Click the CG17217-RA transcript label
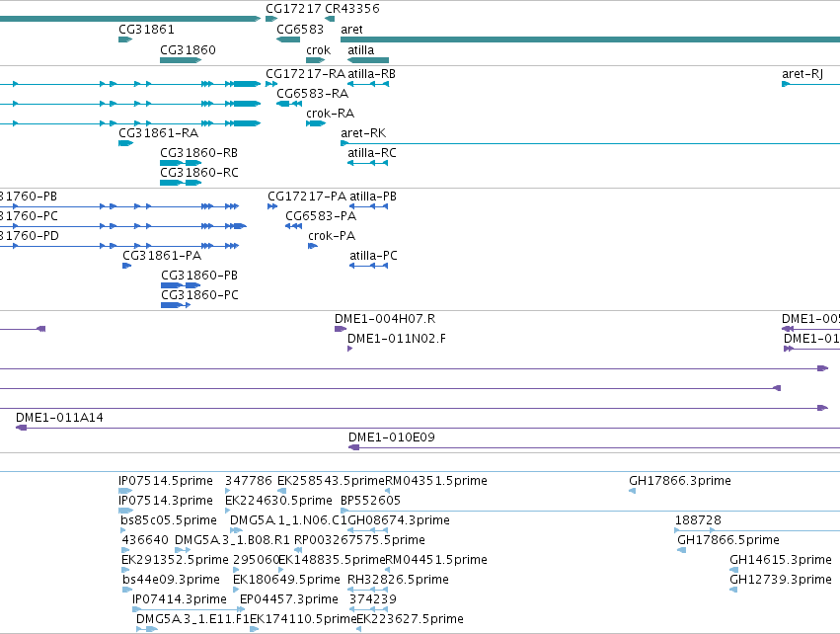The height and width of the screenshot is (634, 840). tap(305, 73)
